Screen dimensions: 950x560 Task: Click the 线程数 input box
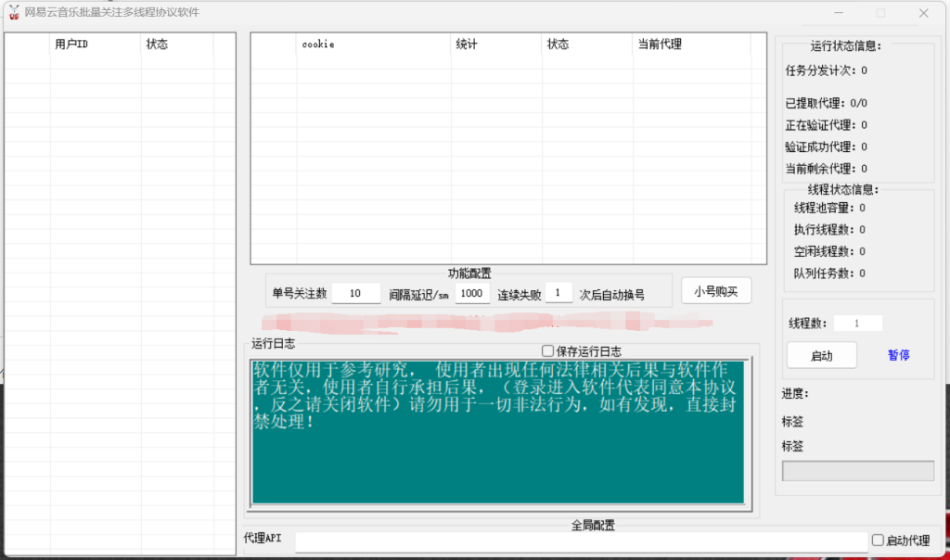pyautogui.click(x=857, y=324)
